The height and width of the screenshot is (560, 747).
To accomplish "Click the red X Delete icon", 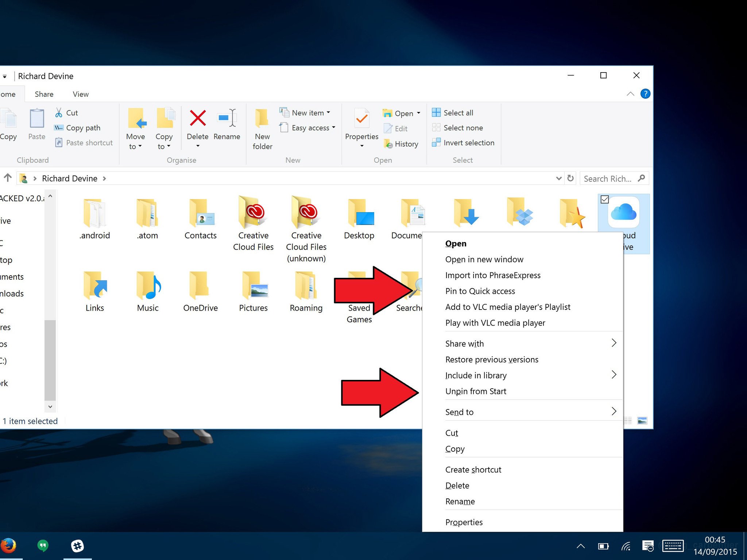I will (x=198, y=118).
